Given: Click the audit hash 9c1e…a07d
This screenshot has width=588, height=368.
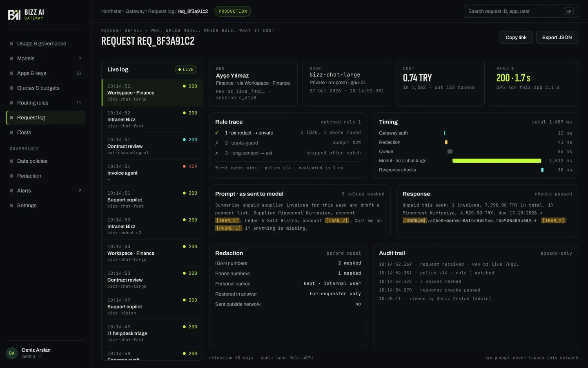Looking at the screenshot, I should [287, 358].
